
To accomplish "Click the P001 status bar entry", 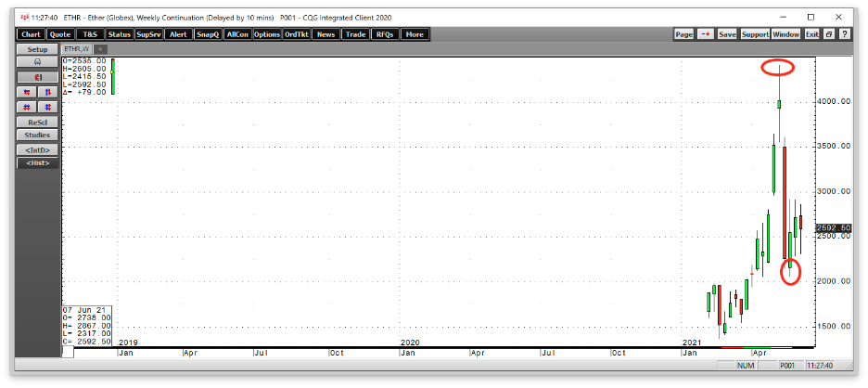I will coord(787,366).
